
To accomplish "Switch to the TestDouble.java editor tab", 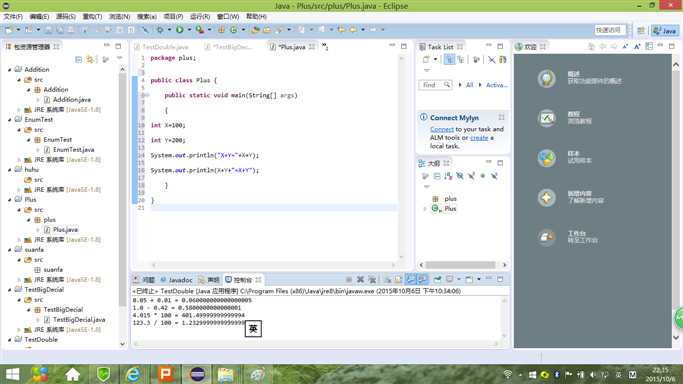I will 165,47.
